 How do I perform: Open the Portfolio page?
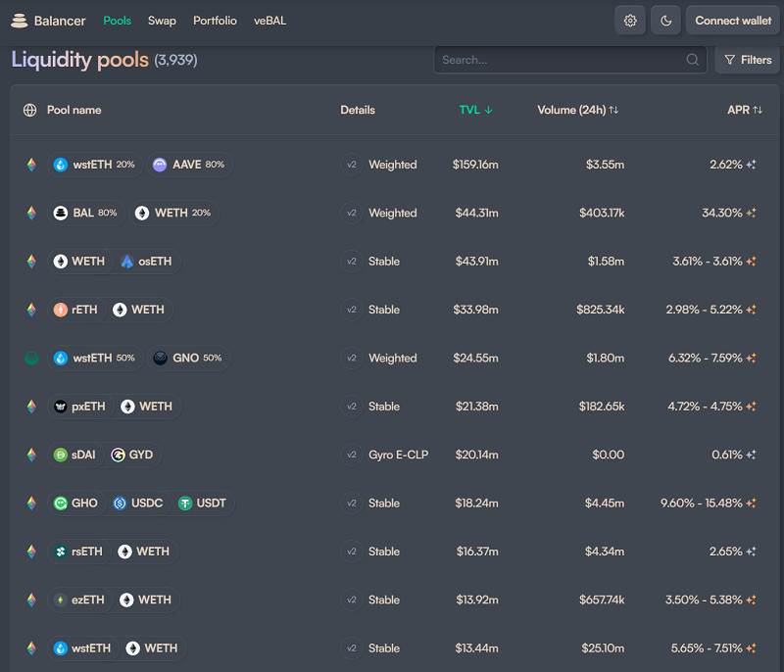pyautogui.click(x=215, y=21)
